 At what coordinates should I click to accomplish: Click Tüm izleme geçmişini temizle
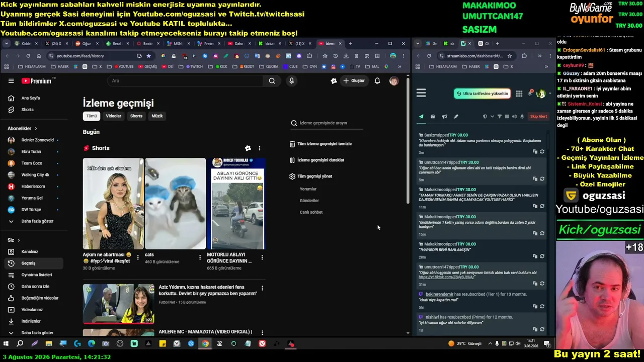[320, 144]
